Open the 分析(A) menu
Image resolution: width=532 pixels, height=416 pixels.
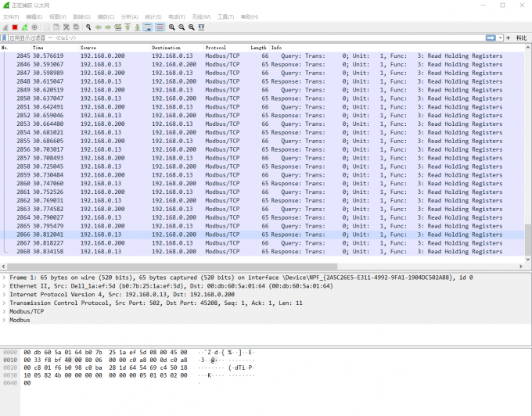tap(130, 17)
